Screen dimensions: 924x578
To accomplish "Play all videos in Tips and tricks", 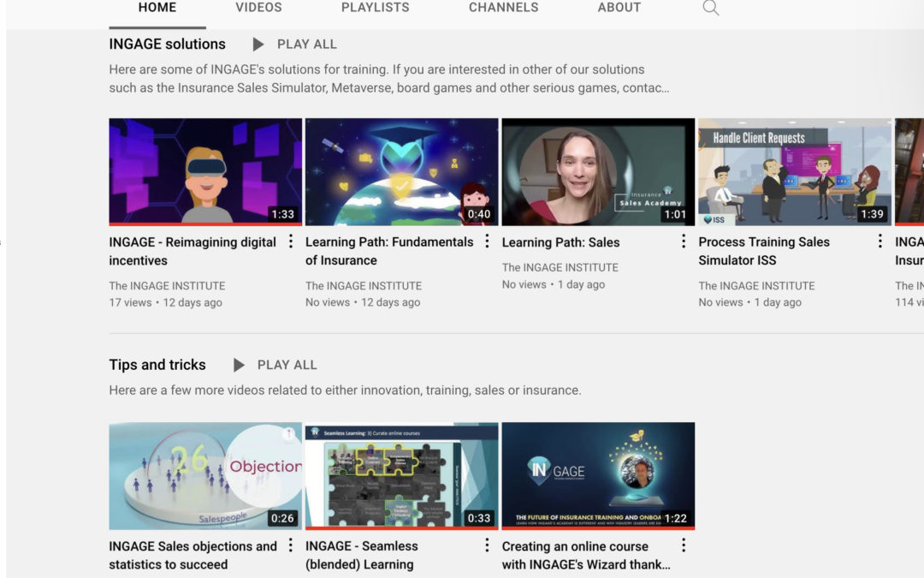I will (287, 365).
